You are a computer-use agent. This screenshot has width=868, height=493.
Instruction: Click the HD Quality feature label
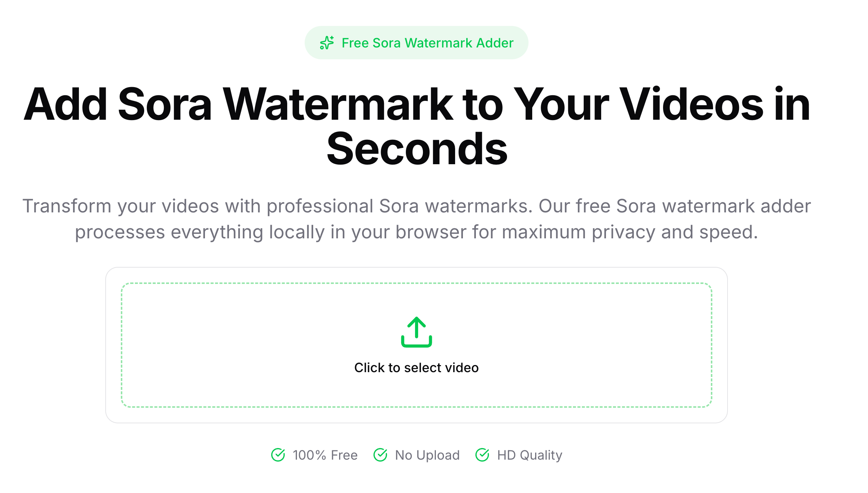tap(530, 455)
